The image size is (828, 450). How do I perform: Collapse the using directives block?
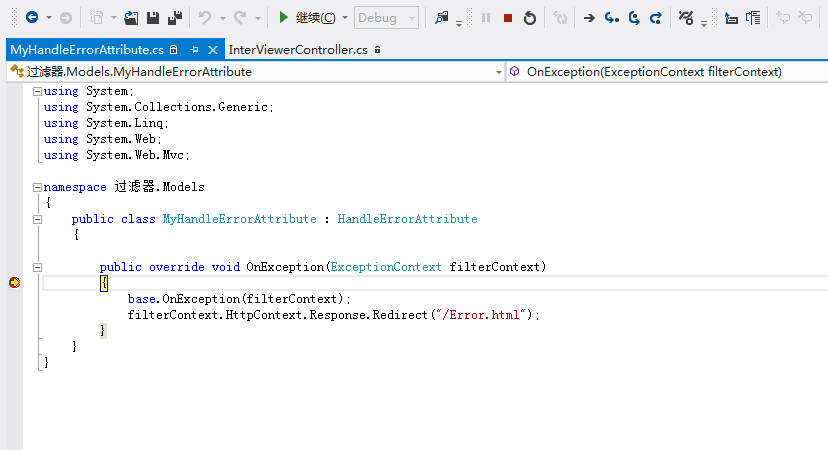[x=37, y=91]
